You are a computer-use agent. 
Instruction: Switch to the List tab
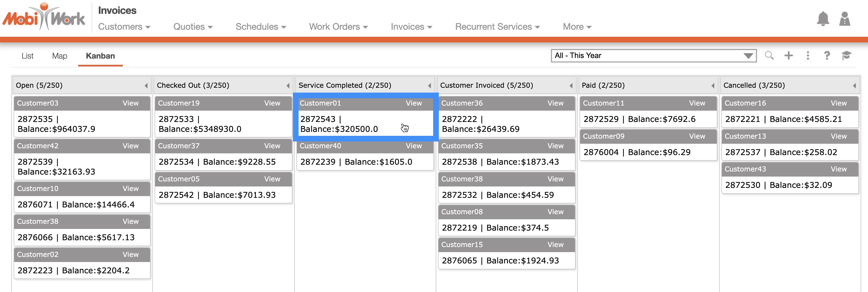pos(27,56)
